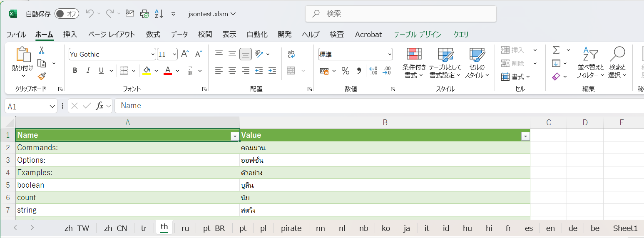Select the pirate sheet tab
Image resolution: width=644 pixels, height=238 pixels.
[x=291, y=228]
